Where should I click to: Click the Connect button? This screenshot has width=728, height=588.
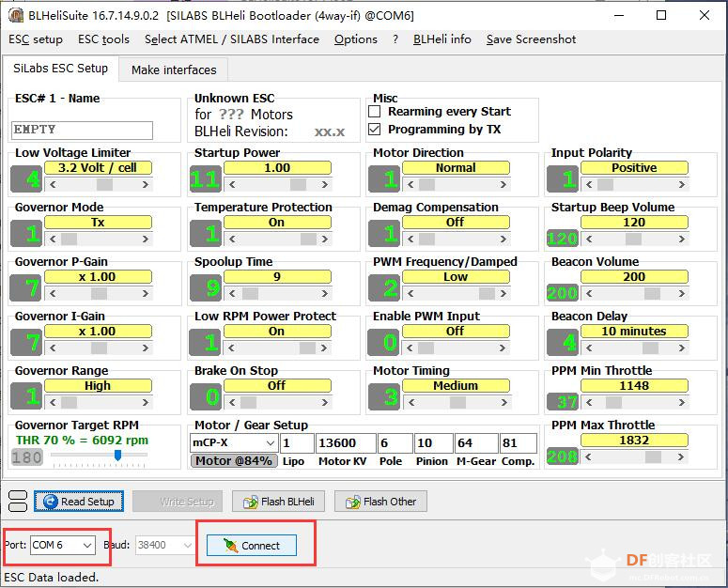251,546
